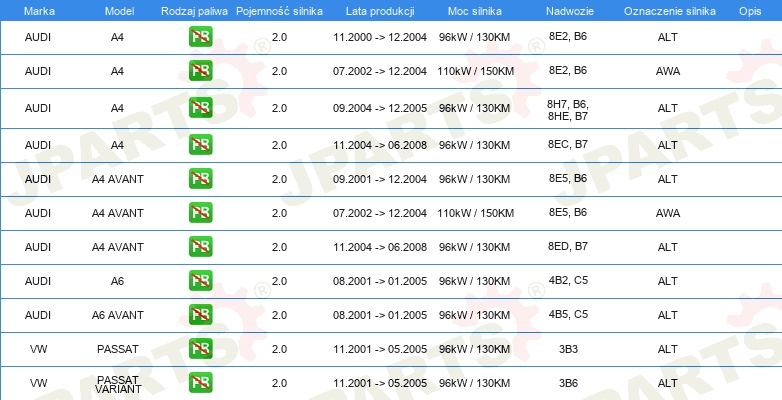Click date 11.2004 -> 06.2008 in 8ED row

380,247
